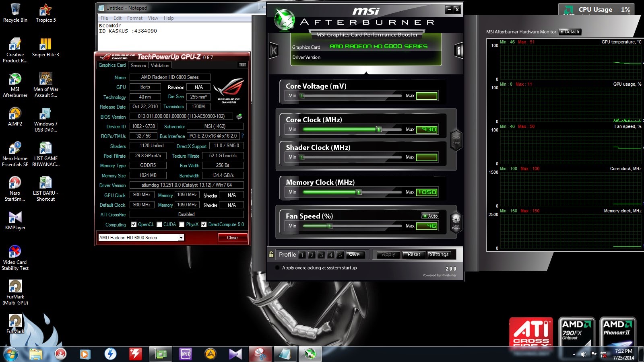This screenshot has height=362, width=644.
Task: Open the Windows 7 USB DVD shortcut
Action: tap(45, 119)
